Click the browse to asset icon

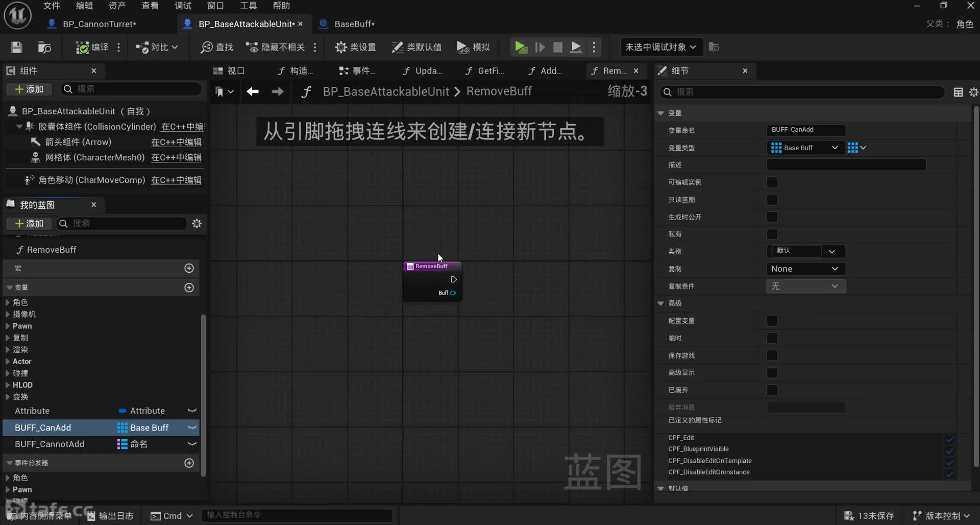[x=44, y=47]
